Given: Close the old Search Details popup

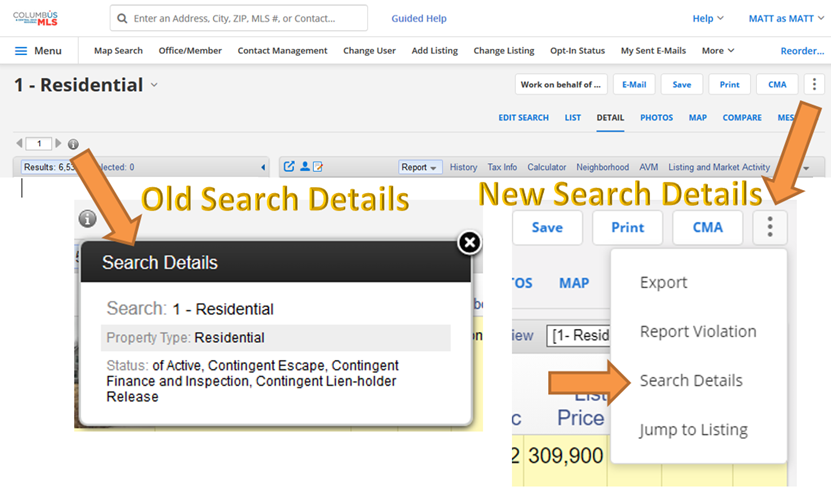Looking at the screenshot, I should pos(469,242).
